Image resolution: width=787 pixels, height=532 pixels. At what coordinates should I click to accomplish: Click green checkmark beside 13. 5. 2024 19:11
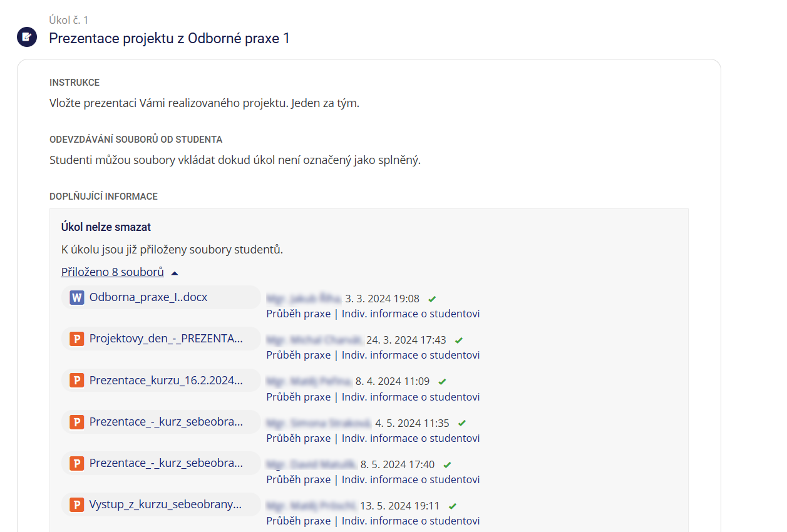click(453, 506)
